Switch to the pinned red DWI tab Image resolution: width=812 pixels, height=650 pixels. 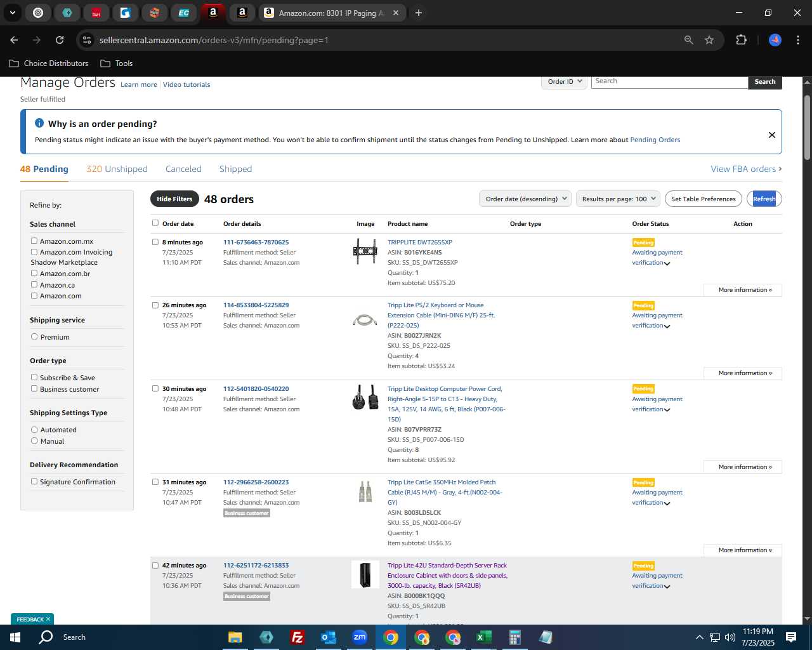coord(96,13)
